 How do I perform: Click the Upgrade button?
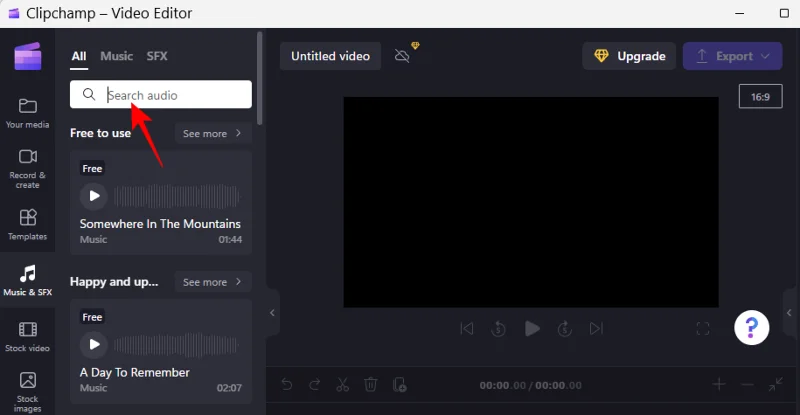(629, 56)
